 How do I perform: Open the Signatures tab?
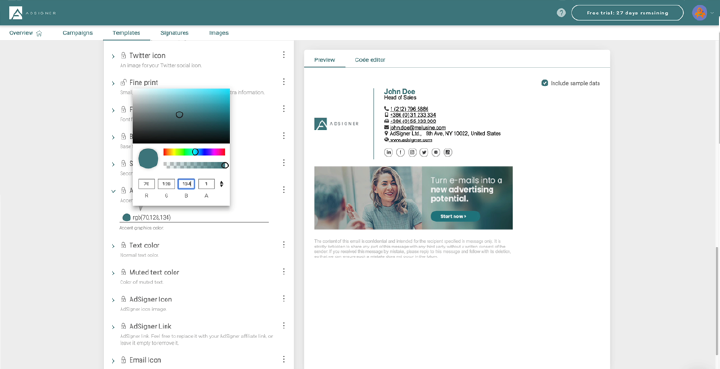point(174,33)
